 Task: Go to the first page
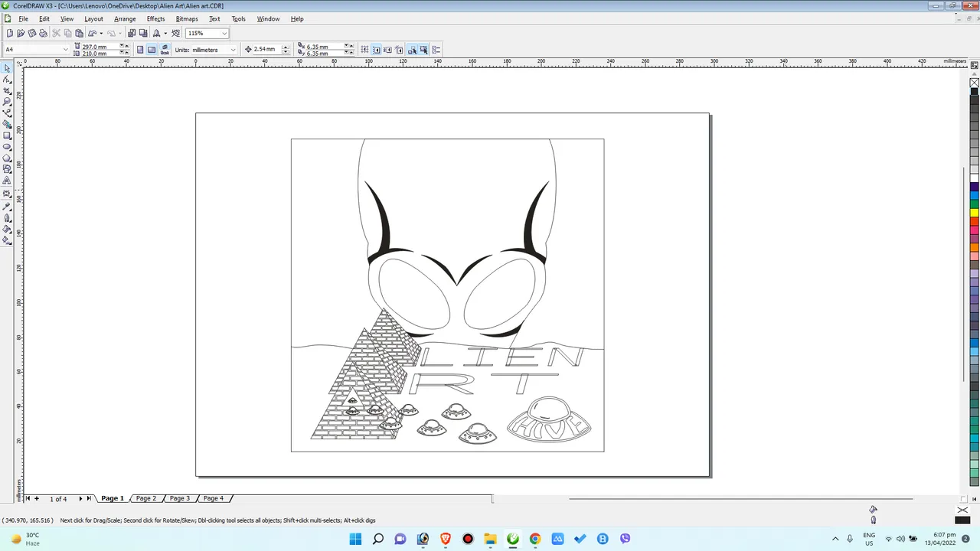tap(28, 498)
